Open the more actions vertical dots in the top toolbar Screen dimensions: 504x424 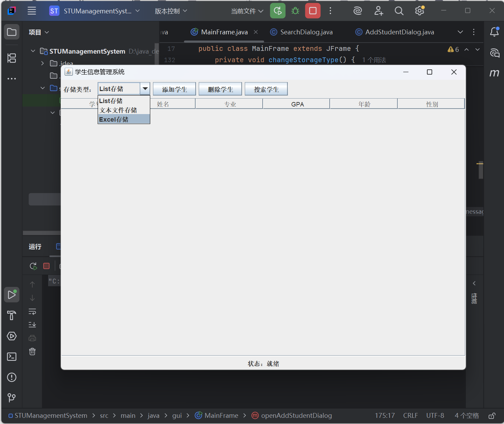coord(330,11)
